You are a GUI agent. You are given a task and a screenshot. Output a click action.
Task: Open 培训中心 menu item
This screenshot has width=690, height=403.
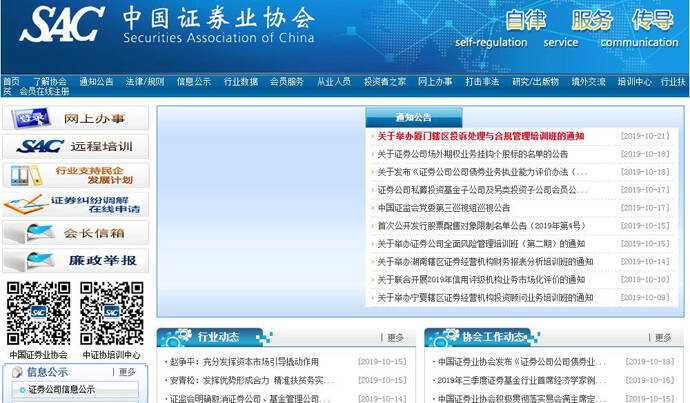[x=635, y=81]
